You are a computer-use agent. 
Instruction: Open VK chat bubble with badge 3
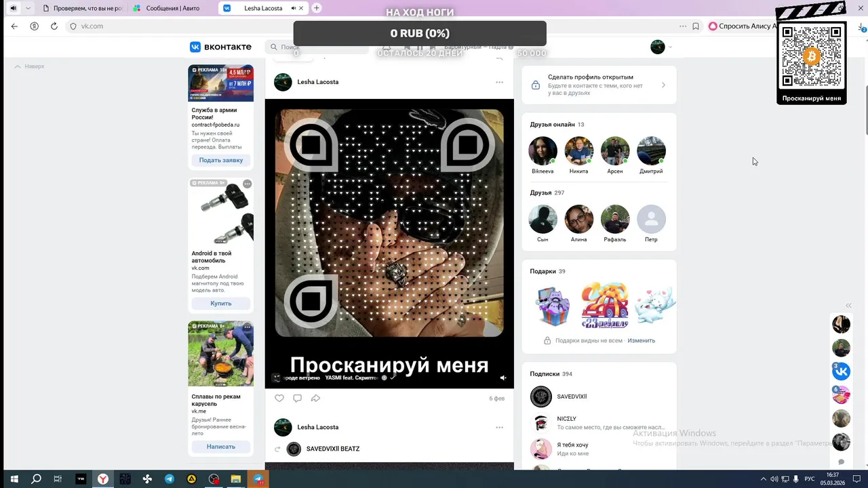[x=841, y=371]
